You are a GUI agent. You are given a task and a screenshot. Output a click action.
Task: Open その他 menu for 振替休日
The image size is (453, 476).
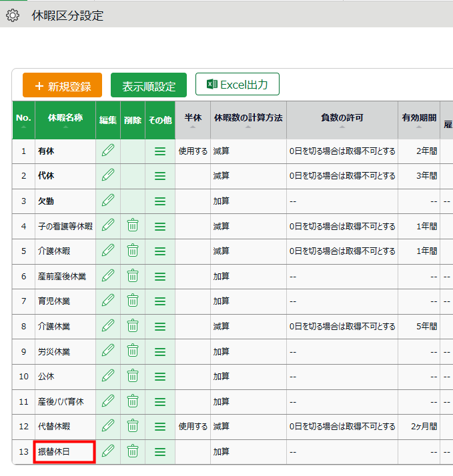coord(160,452)
